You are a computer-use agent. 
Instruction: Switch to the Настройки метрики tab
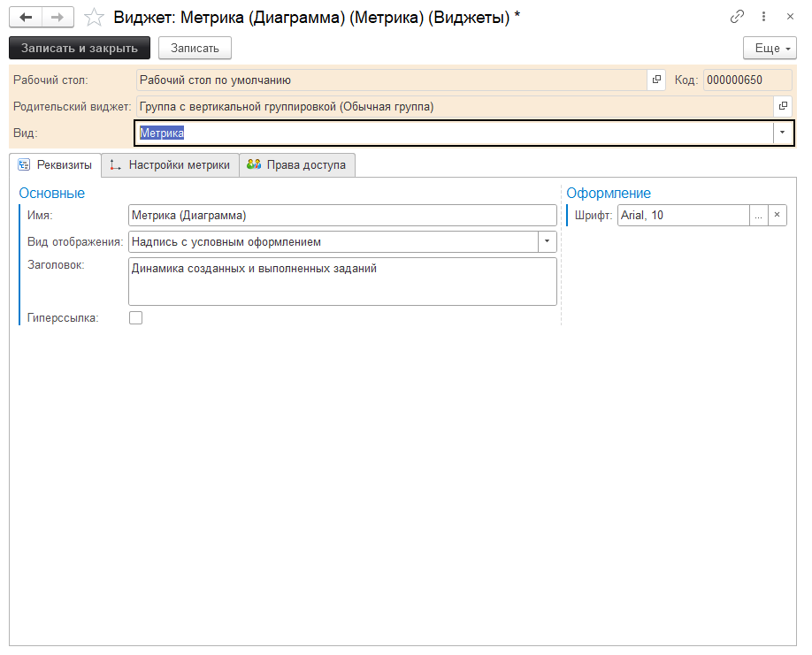click(x=170, y=165)
